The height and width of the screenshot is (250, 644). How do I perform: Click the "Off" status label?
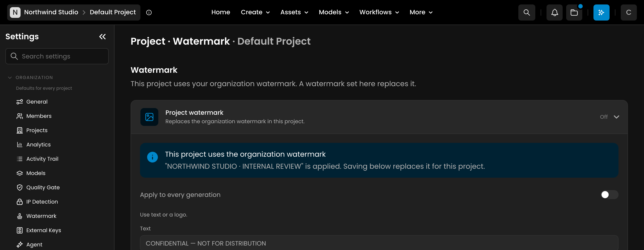(604, 117)
